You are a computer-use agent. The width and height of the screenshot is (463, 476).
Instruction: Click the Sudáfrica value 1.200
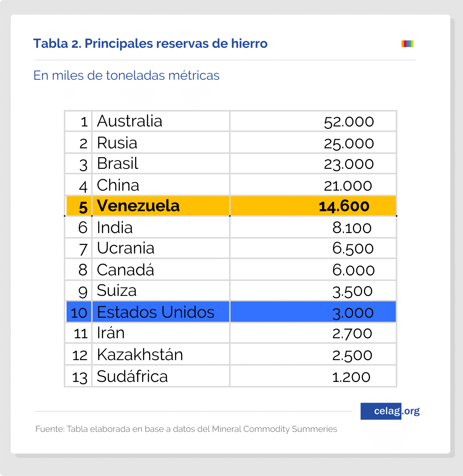(x=351, y=377)
